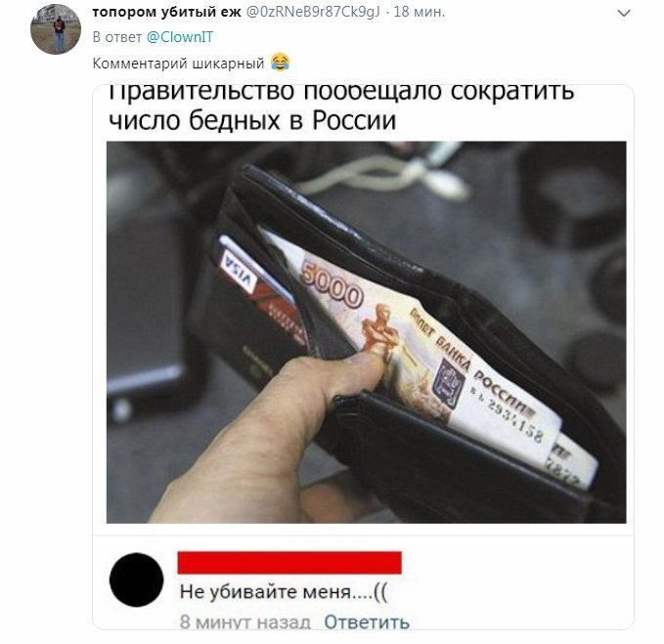Open the tweet author's profile avatar
The height and width of the screenshot is (644, 664).
click(56, 29)
